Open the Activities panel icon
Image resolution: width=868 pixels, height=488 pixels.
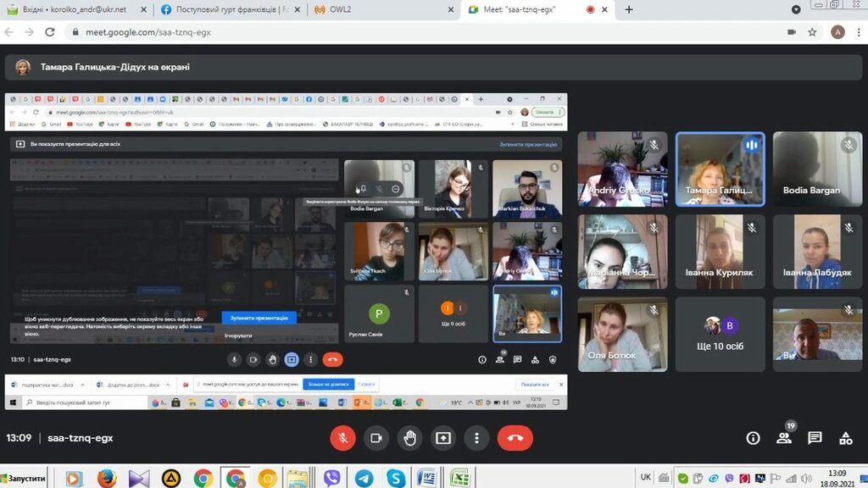click(845, 438)
